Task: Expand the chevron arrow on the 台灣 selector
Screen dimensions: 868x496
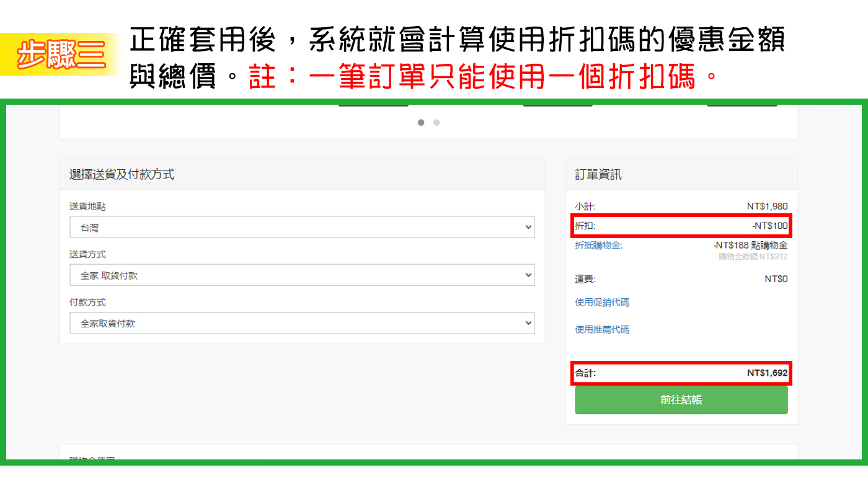Action: pos(529,227)
